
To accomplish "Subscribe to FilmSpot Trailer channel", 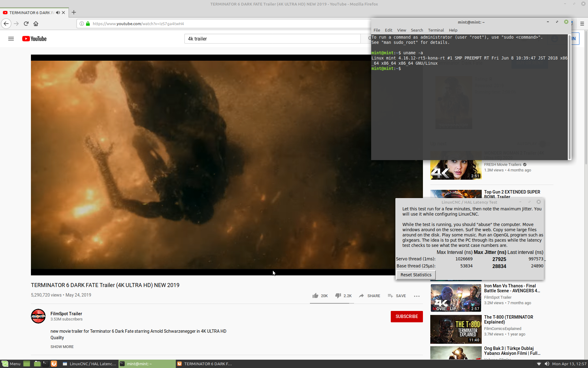I will coord(407,316).
